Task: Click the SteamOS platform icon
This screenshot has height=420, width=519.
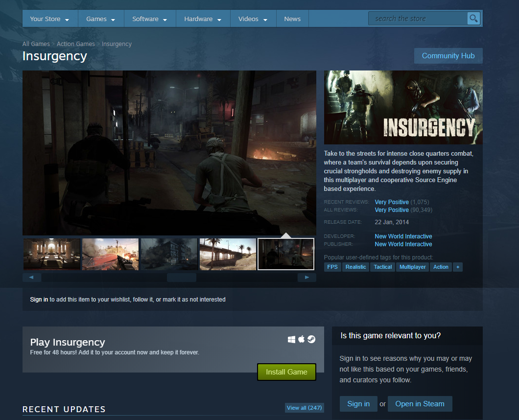Action: 311,339
